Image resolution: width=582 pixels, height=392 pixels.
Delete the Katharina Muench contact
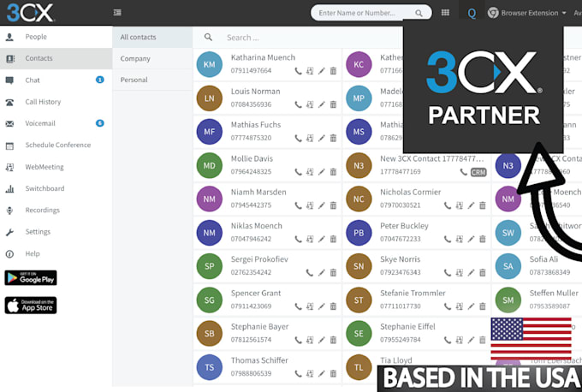[x=333, y=71]
